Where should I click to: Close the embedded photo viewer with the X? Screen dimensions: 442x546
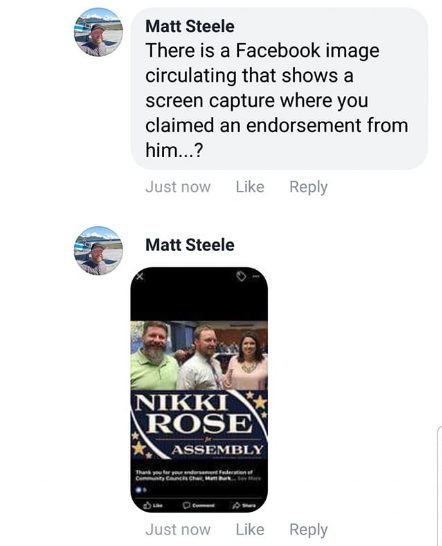[x=139, y=277]
